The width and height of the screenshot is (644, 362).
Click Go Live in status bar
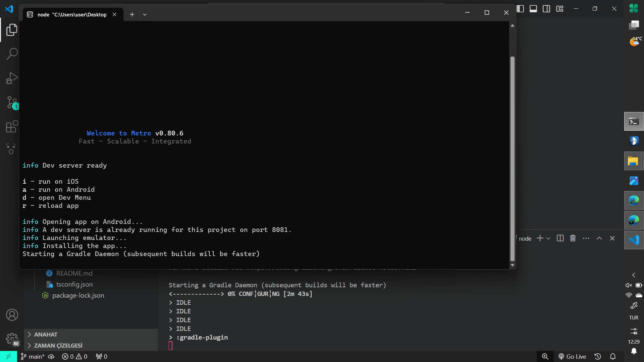click(x=572, y=357)
